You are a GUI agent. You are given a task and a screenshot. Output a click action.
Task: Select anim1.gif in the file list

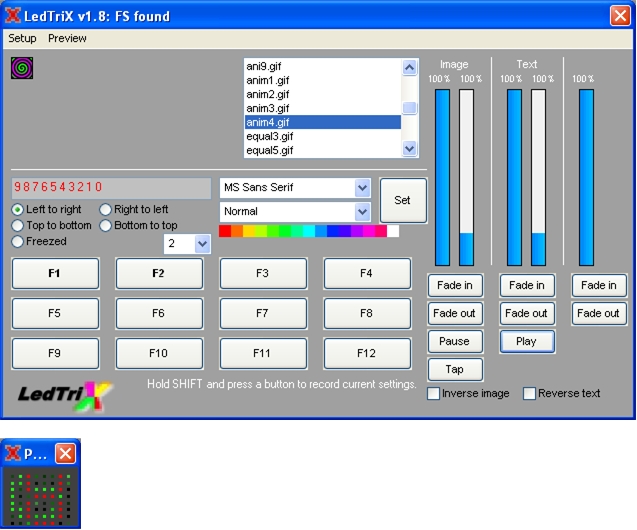(x=323, y=80)
